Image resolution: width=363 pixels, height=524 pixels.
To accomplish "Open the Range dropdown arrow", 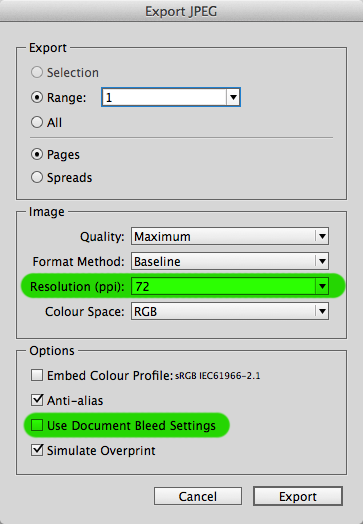I will (x=233, y=97).
